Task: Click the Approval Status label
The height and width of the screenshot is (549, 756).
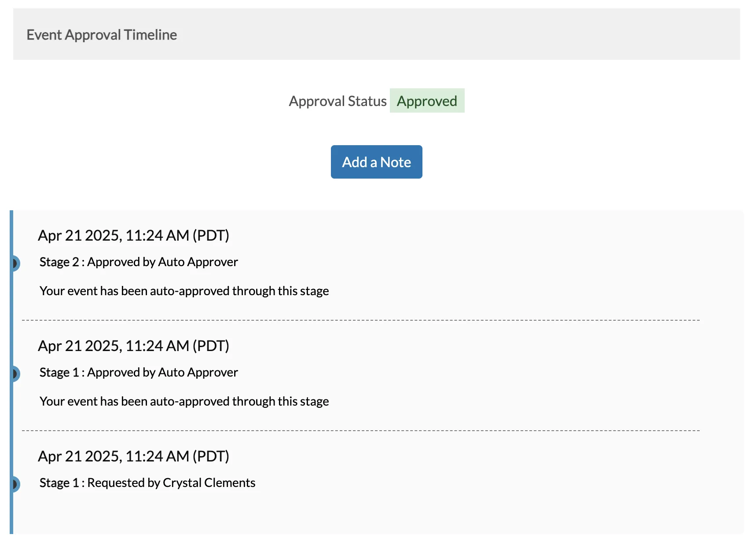Action: [338, 101]
